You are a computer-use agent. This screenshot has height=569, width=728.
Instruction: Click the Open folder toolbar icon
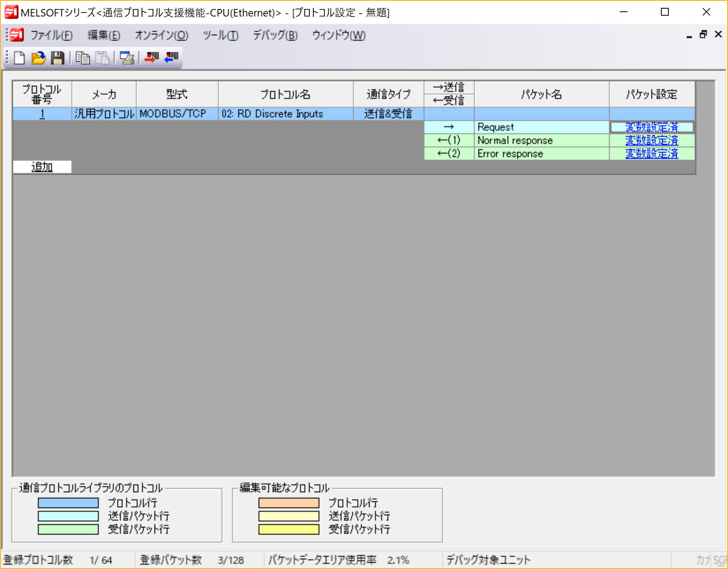38,58
